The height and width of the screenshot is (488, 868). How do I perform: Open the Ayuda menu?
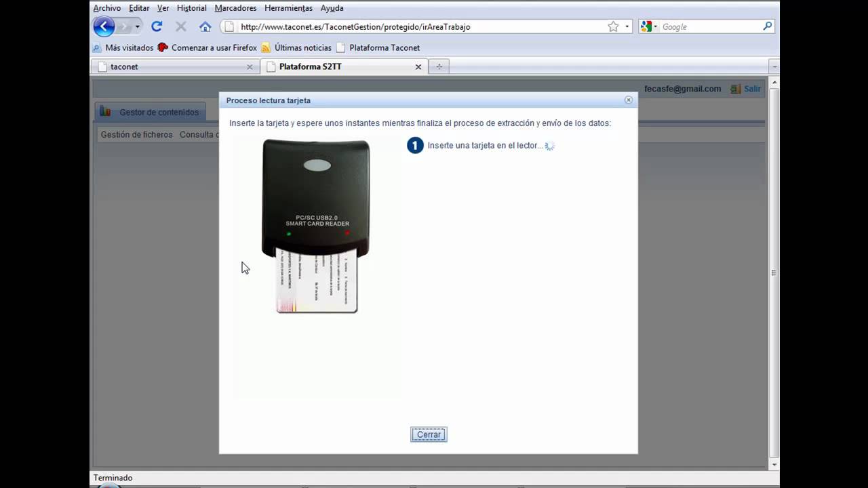tap(332, 8)
